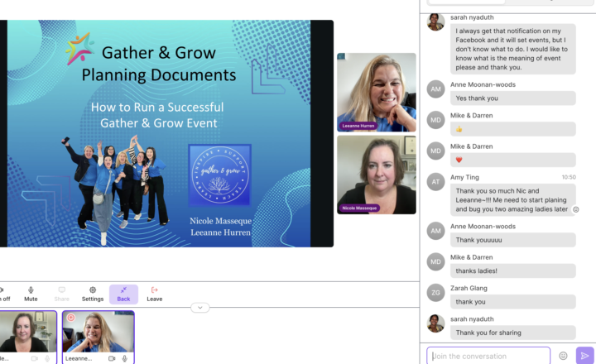This screenshot has height=364, width=596.
Task: Click the Leeanne Hurren name label on video
Action: 358,126
